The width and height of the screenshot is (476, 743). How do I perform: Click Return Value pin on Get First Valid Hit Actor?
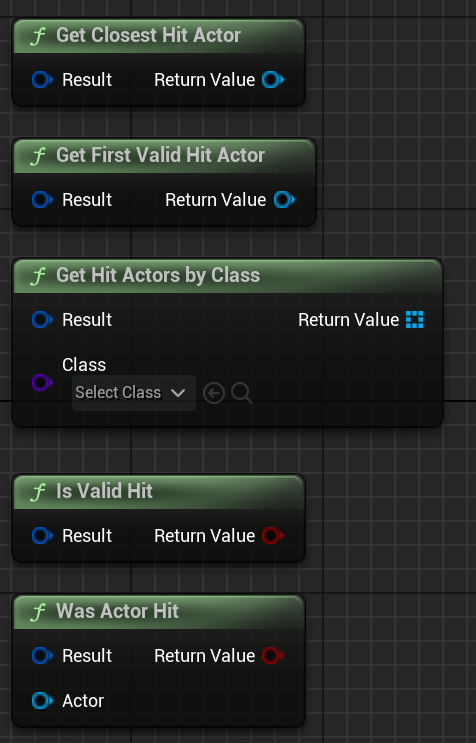pos(284,199)
